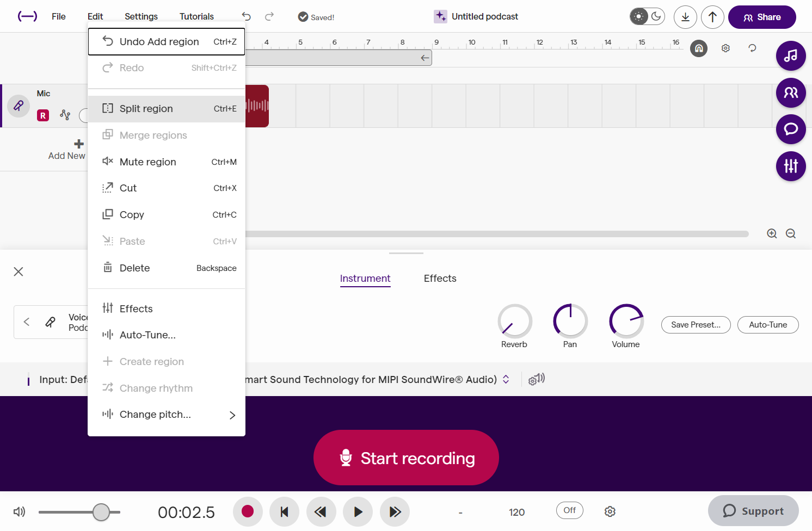This screenshot has width=812, height=531.
Task: Expand the Change pitch submenu arrow
Action: (x=232, y=415)
